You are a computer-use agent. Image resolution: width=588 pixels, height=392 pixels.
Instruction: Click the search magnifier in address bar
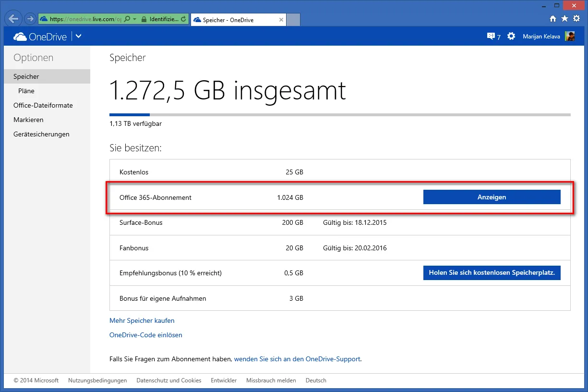pyautogui.click(x=127, y=19)
